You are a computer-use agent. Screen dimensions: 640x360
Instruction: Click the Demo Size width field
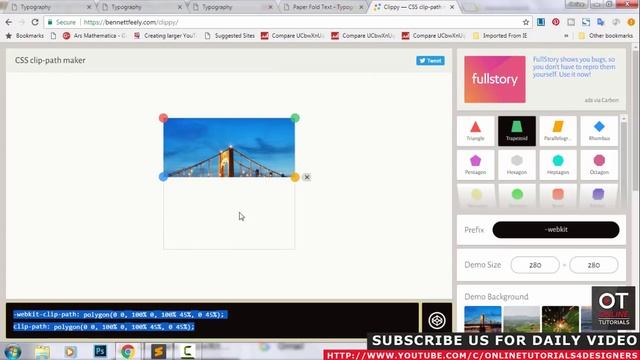(535, 265)
